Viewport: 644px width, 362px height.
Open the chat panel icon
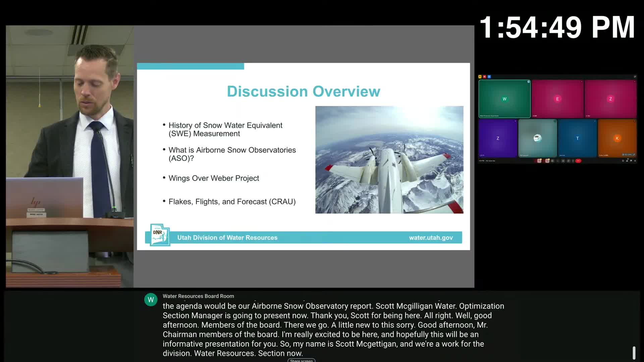coord(631,161)
